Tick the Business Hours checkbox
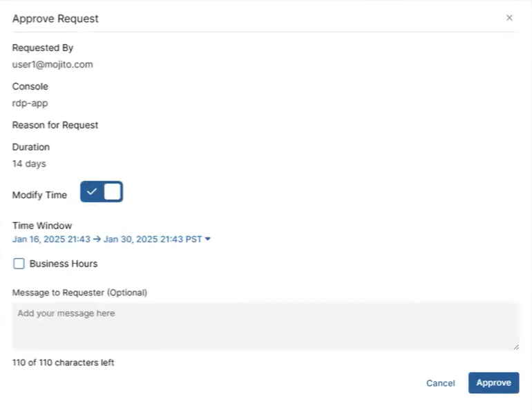Viewport: 532px width, 410px height. click(19, 264)
